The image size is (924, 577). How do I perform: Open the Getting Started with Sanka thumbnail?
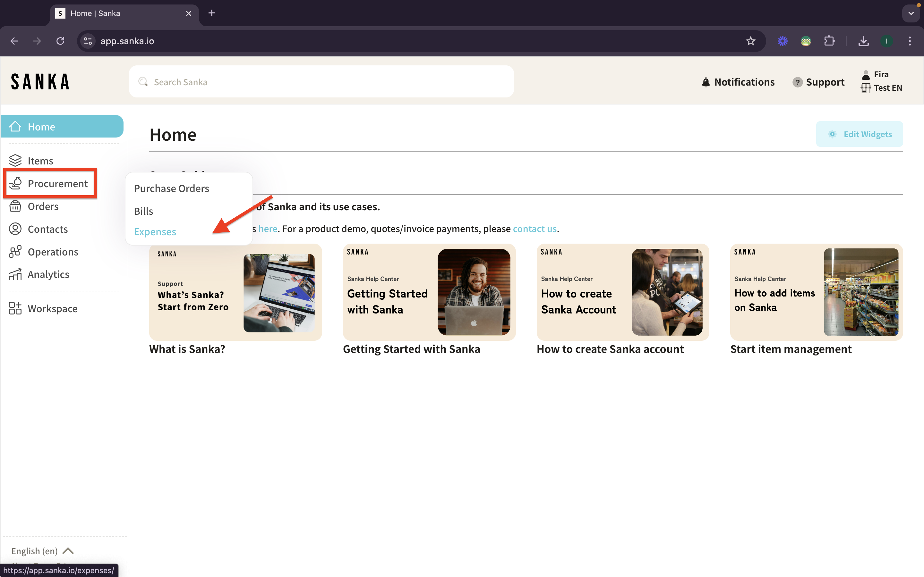point(429,292)
